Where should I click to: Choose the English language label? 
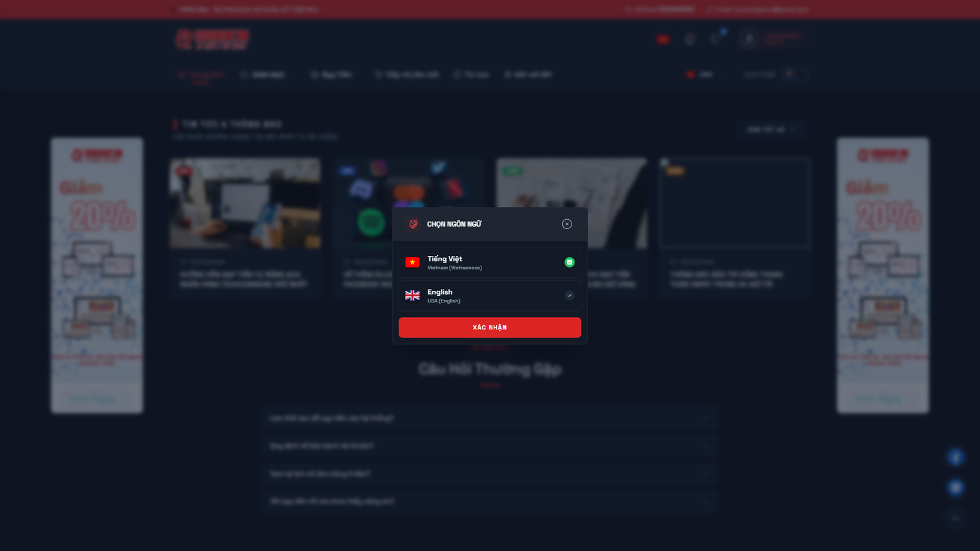[x=440, y=292]
